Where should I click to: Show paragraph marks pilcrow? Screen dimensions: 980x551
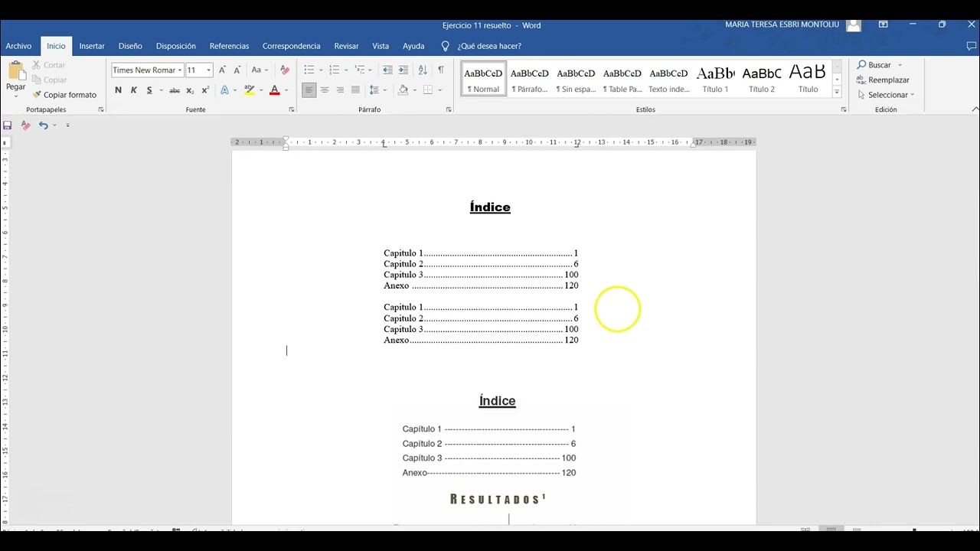(440, 70)
